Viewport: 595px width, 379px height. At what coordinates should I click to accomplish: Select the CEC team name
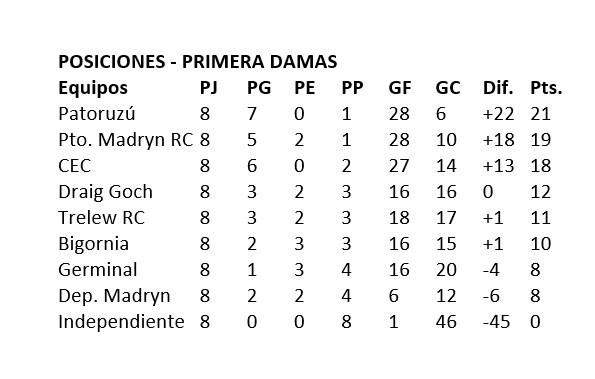point(75,166)
